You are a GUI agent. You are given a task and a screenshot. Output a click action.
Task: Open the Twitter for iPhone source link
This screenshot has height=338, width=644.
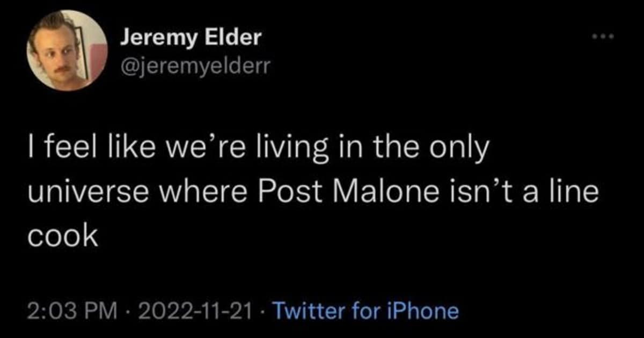click(367, 311)
